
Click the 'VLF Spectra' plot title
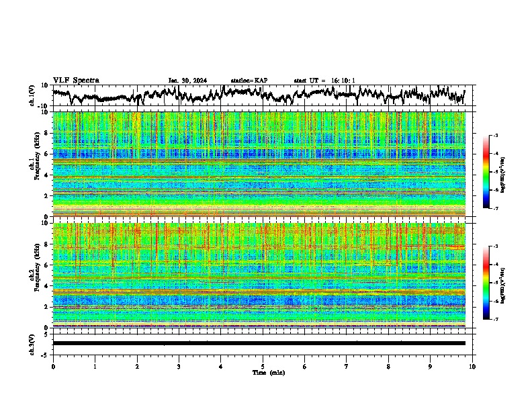point(76,80)
